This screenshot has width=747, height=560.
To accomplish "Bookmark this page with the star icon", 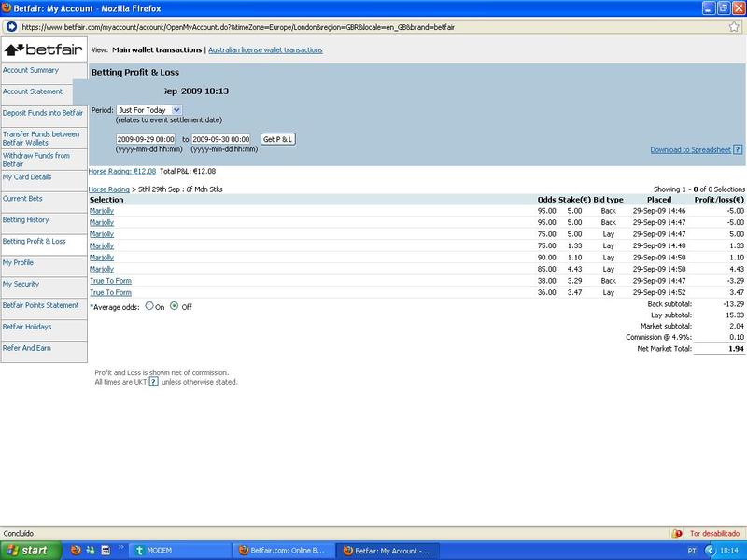I will tap(734, 27).
